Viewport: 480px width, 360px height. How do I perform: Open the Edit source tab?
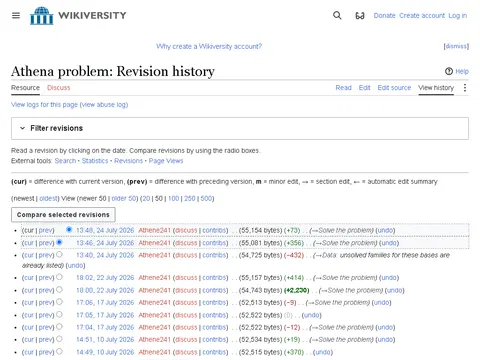394,88
